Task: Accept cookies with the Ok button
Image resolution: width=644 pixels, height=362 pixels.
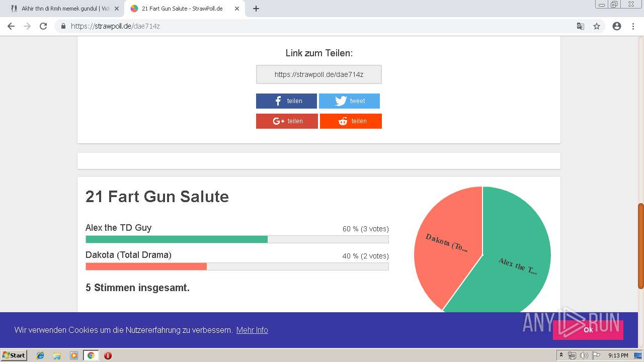Action: 588,330
